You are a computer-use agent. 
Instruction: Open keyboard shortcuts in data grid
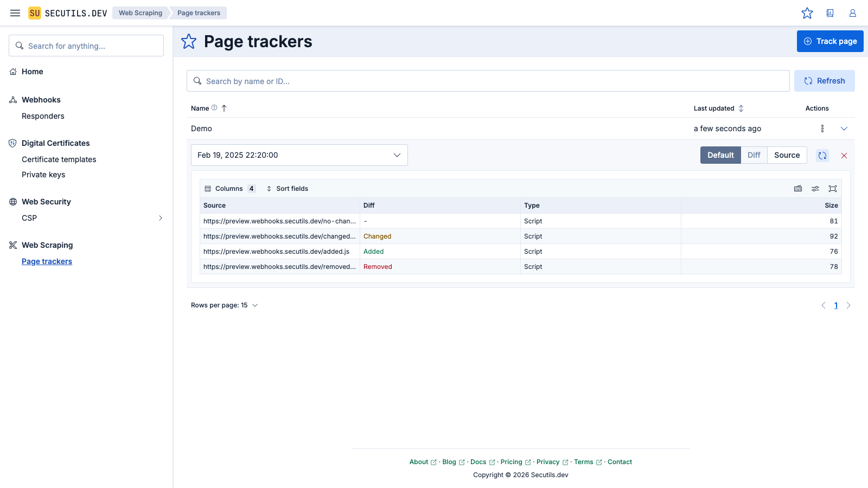[798, 189]
